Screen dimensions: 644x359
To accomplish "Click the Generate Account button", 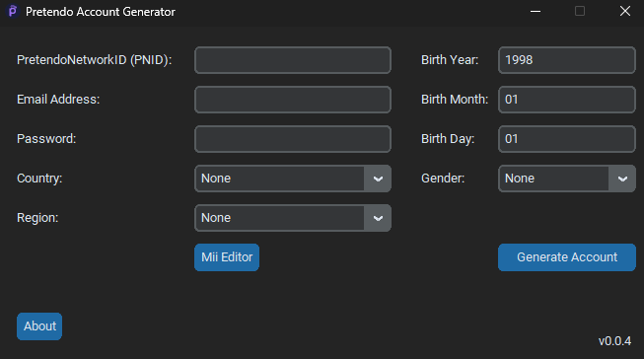I will tap(567, 257).
